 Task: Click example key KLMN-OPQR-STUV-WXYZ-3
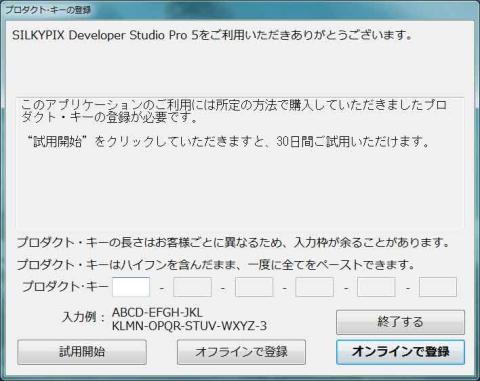(x=189, y=326)
